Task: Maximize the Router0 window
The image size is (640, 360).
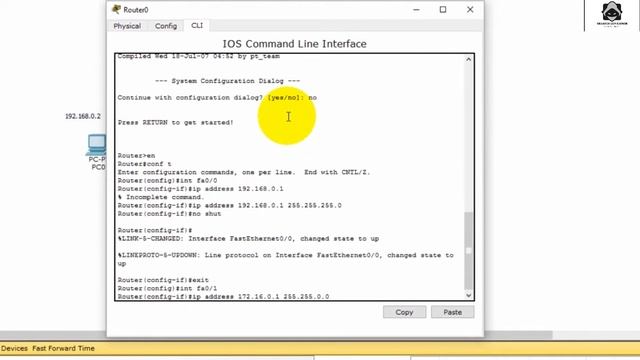Action: click(x=443, y=9)
